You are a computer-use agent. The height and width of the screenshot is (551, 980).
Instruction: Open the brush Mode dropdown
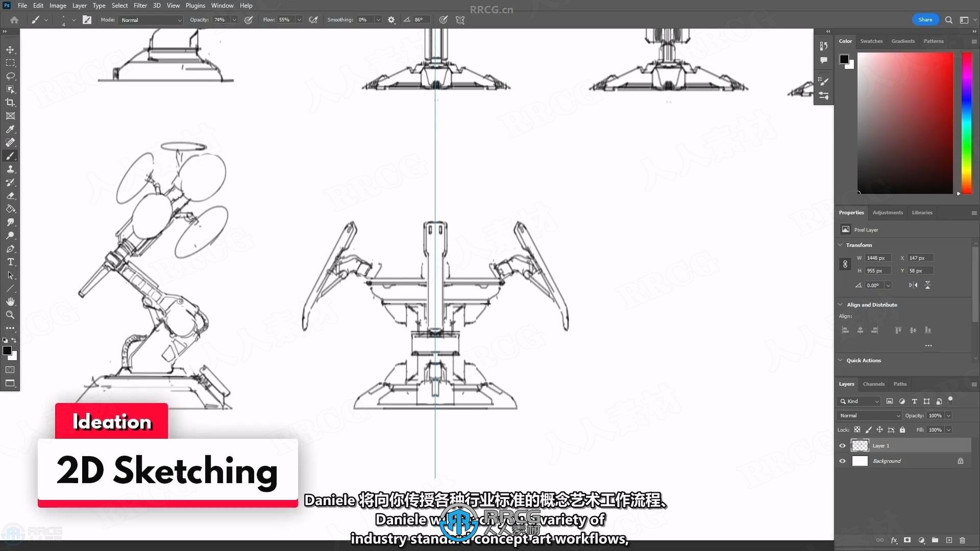tap(151, 20)
